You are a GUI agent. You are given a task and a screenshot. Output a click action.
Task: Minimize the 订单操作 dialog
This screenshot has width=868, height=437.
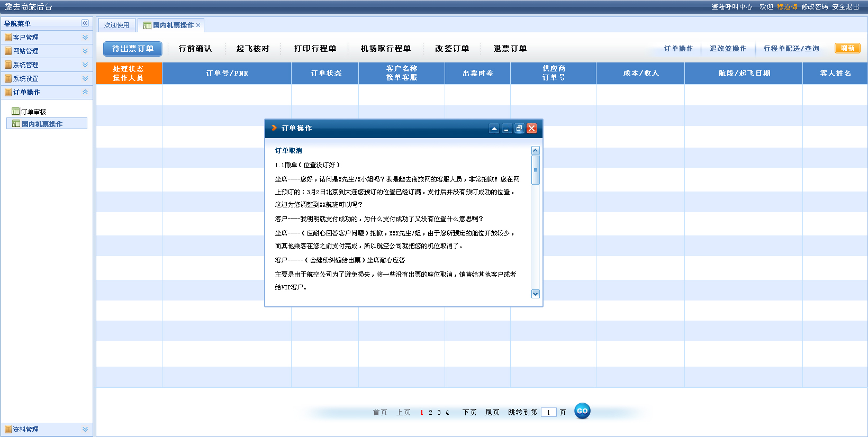point(507,129)
